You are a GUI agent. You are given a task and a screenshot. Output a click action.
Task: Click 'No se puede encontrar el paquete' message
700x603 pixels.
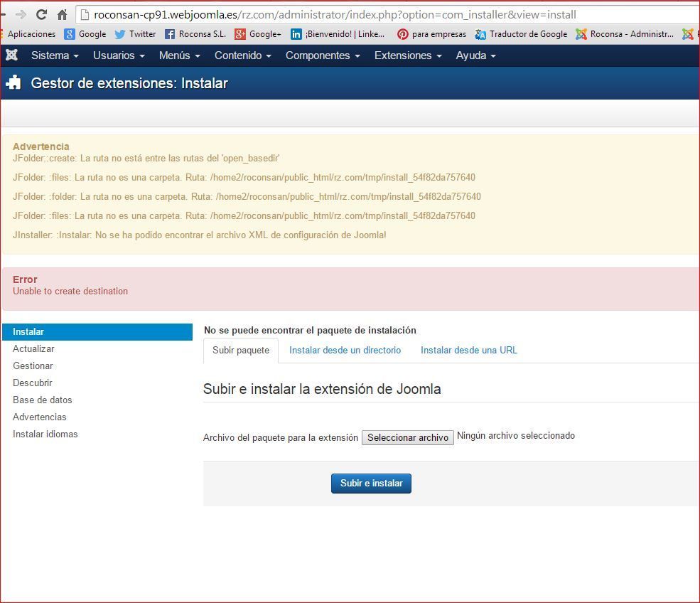pos(310,330)
